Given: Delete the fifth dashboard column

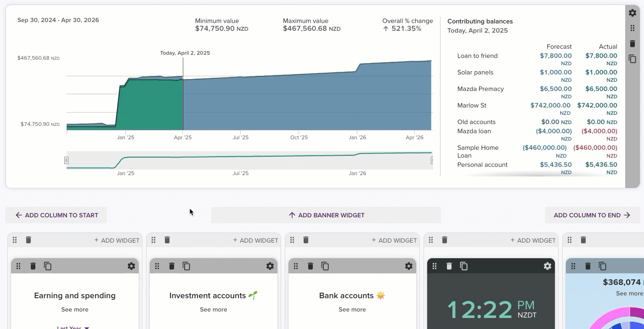Looking at the screenshot, I should click(583, 240).
